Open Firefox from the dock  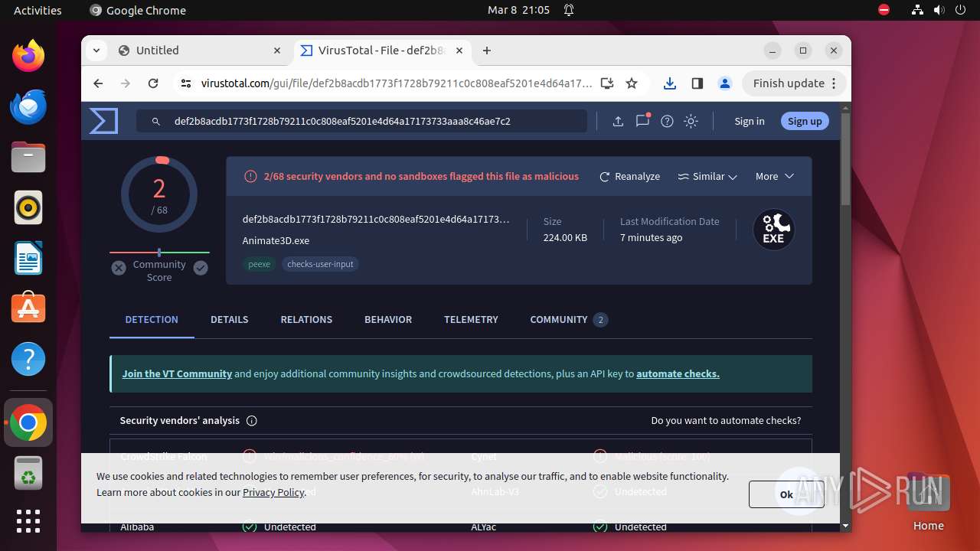coord(28,56)
